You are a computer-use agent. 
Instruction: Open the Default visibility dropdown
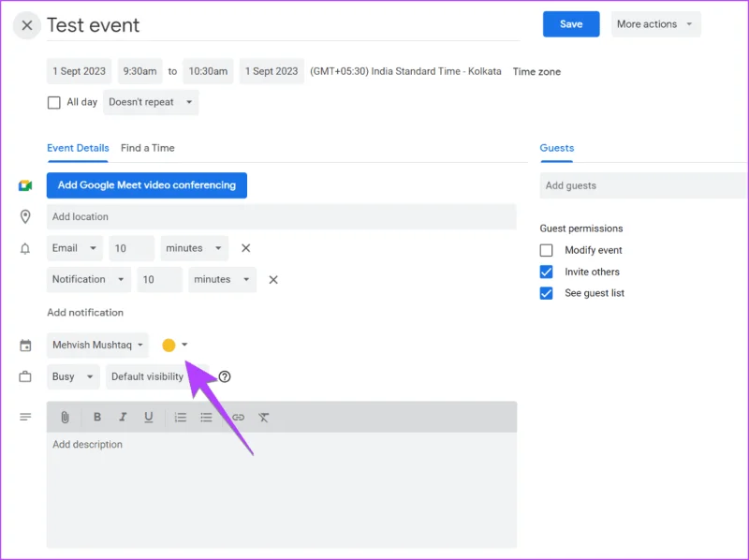click(157, 376)
